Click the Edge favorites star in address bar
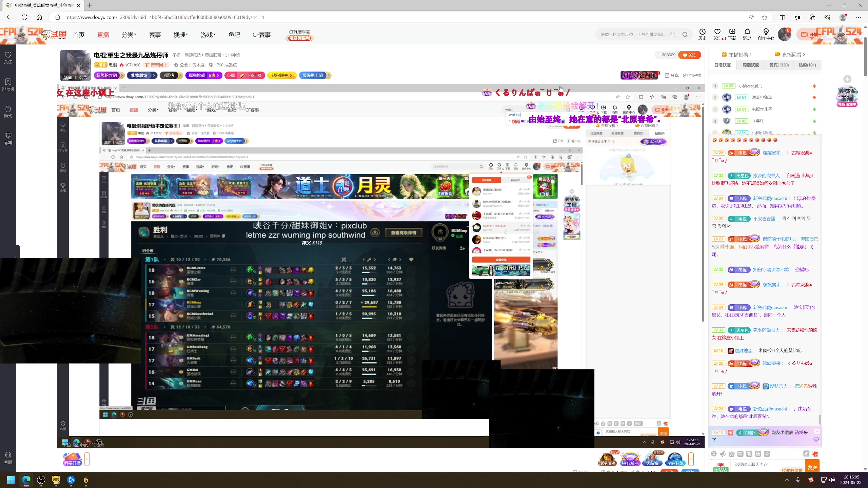Image resolution: width=868 pixels, height=488 pixels. [x=765, y=17]
